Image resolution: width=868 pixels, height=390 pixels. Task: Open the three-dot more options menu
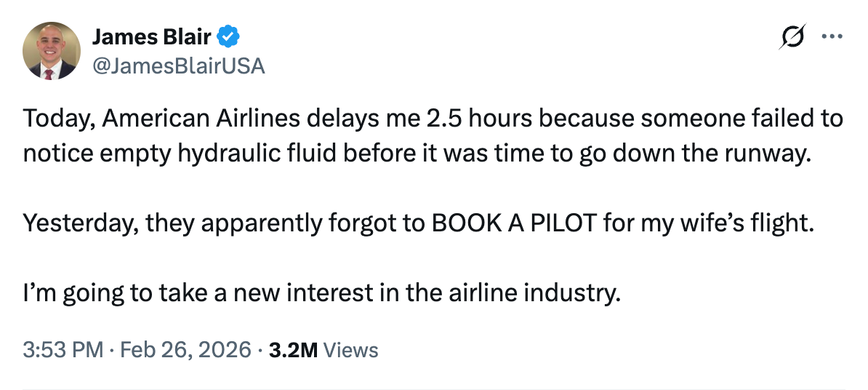(x=831, y=36)
